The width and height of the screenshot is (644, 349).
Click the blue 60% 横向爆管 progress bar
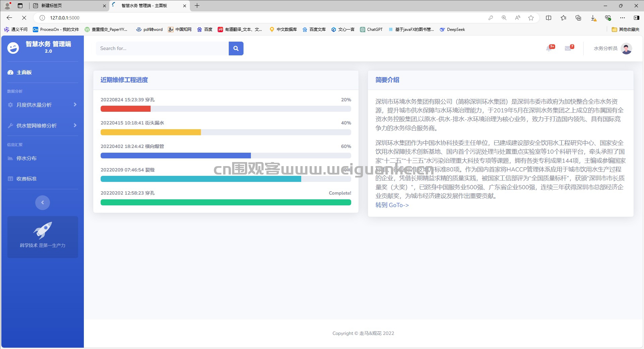coord(176,155)
